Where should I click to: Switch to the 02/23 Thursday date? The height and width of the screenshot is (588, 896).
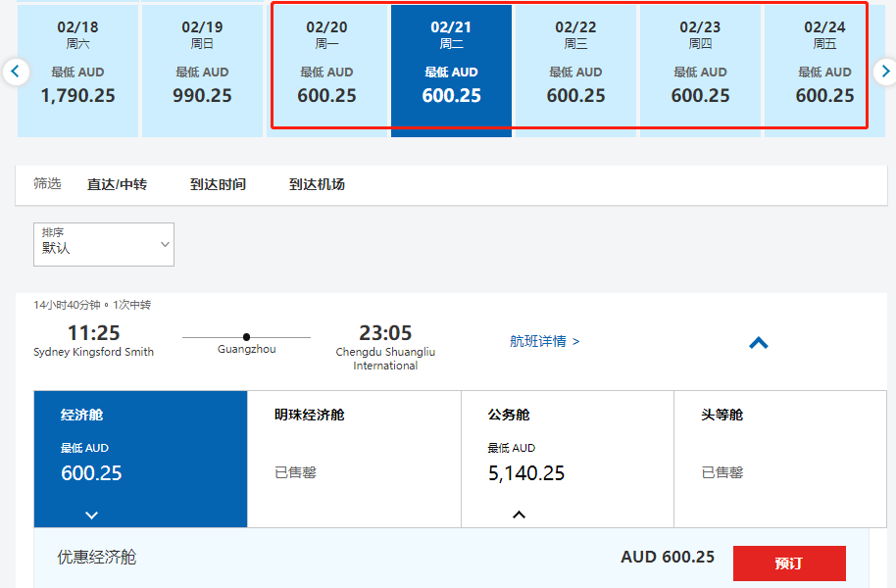click(700, 69)
